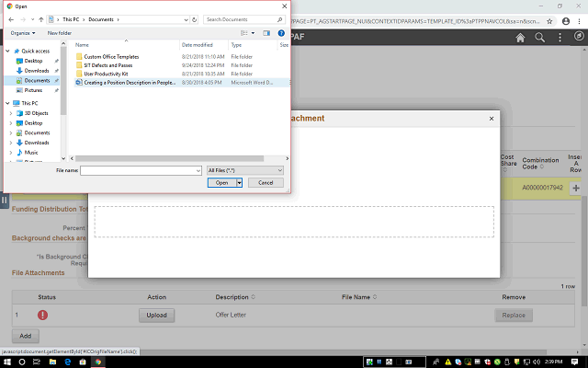Open Edge from the taskbar

[x=68, y=362]
